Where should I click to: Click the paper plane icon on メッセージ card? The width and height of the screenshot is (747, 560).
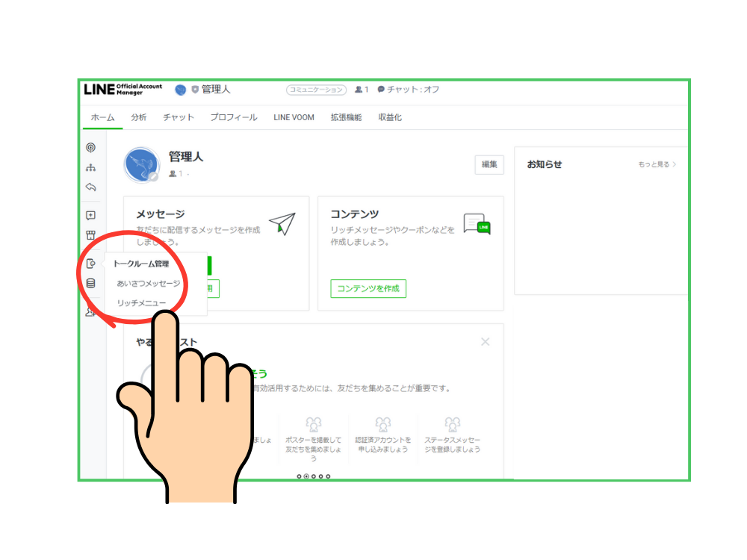(x=280, y=222)
